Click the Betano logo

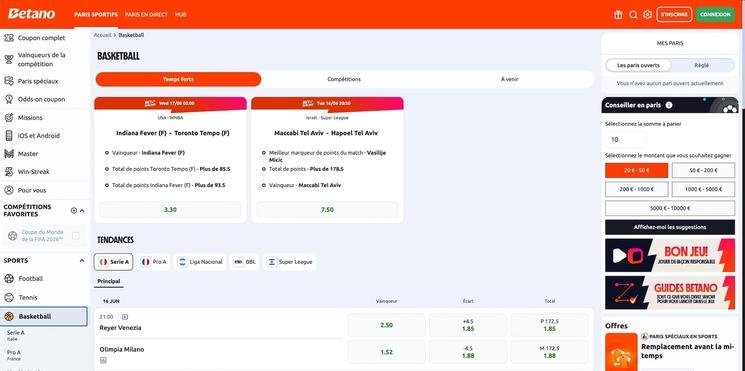click(x=31, y=14)
